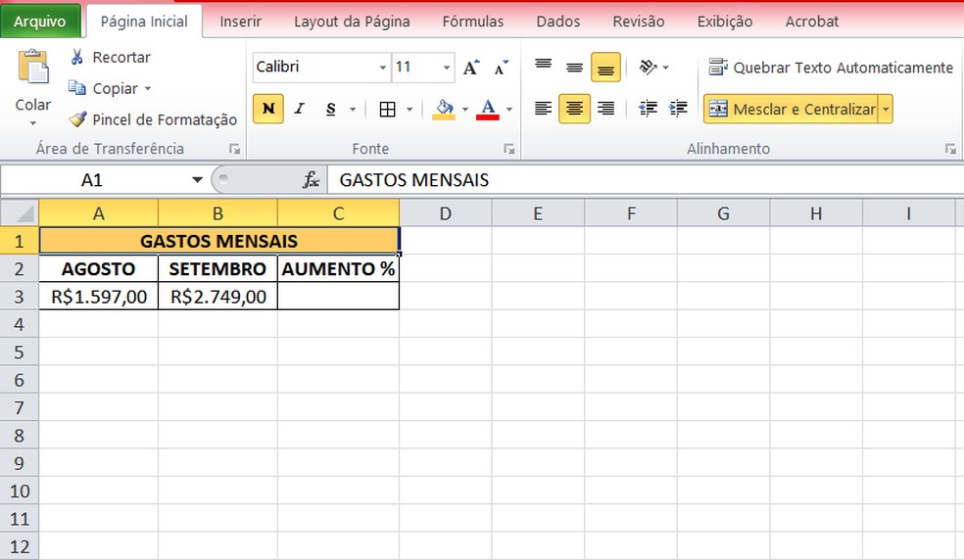This screenshot has height=560, width=964.
Task: Select cell with R$1.597,00
Action: point(98,297)
